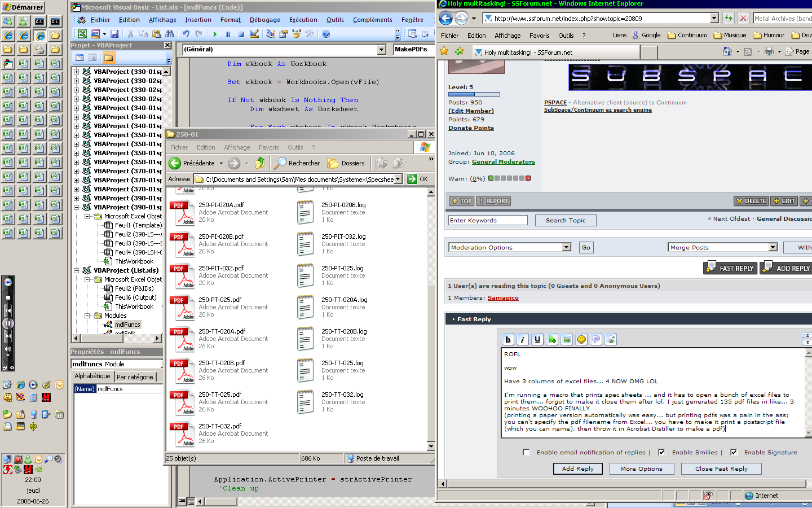Collapse the VBAProject (List.xls) node

77,270
